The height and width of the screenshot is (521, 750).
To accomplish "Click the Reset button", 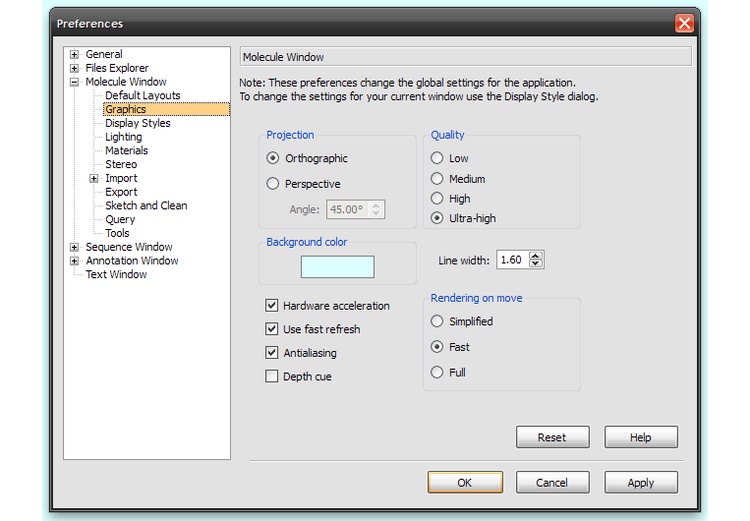I will coord(552,437).
